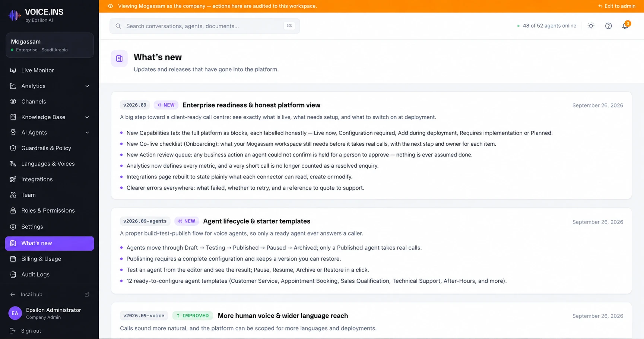
Task: Open Languages & Voices page
Action: (50, 164)
